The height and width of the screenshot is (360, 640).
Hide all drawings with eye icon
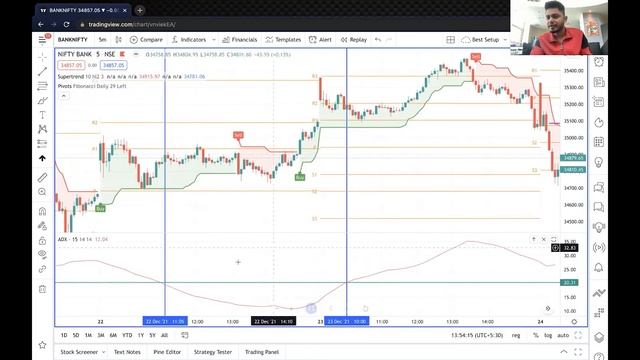pos(42,254)
